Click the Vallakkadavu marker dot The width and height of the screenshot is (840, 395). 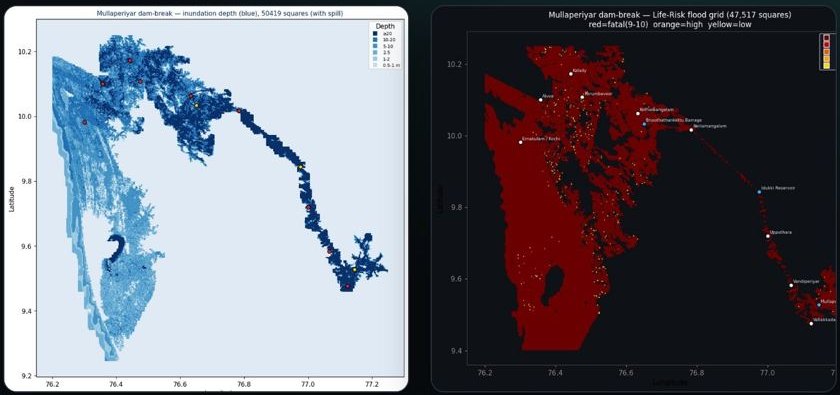811,324
